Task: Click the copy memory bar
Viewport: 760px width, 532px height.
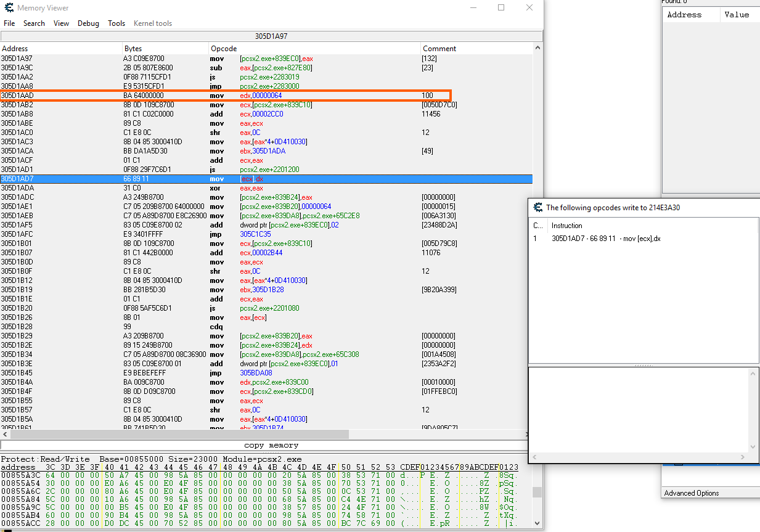Action: pos(271,445)
